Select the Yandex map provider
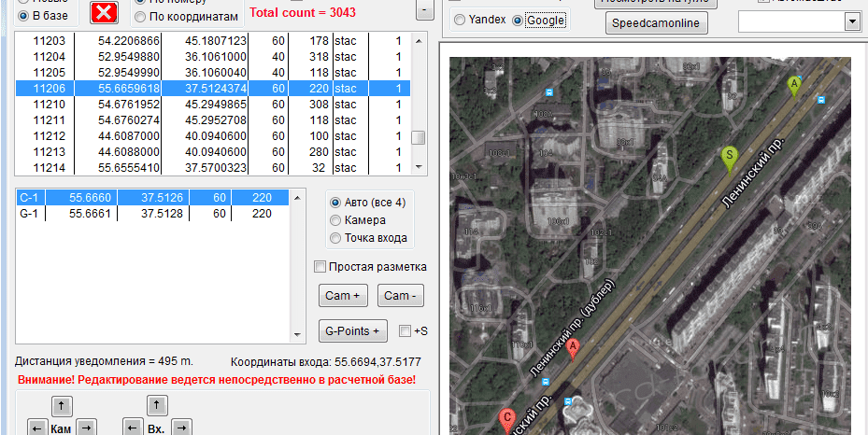Screen dimensions: 868x435 click(460, 21)
